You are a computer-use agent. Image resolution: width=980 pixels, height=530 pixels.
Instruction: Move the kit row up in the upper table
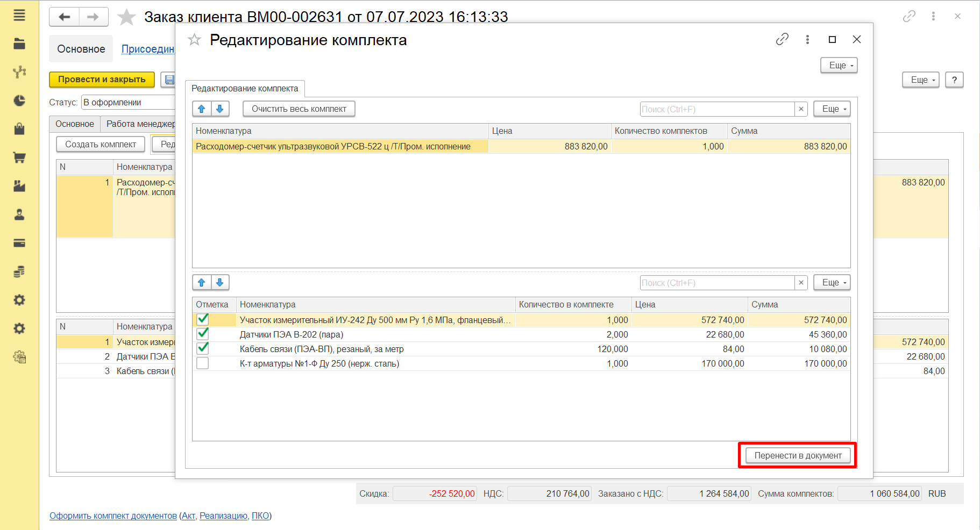202,109
